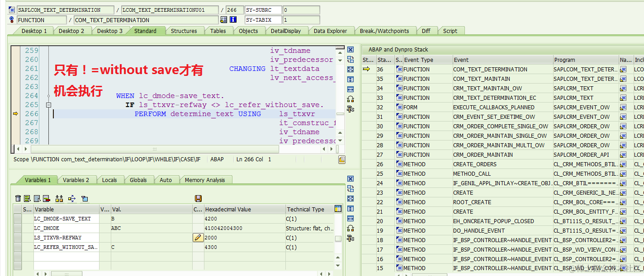Switch to Globals tab
The width and height of the screenshot is (644, 276).
[138, 180]
